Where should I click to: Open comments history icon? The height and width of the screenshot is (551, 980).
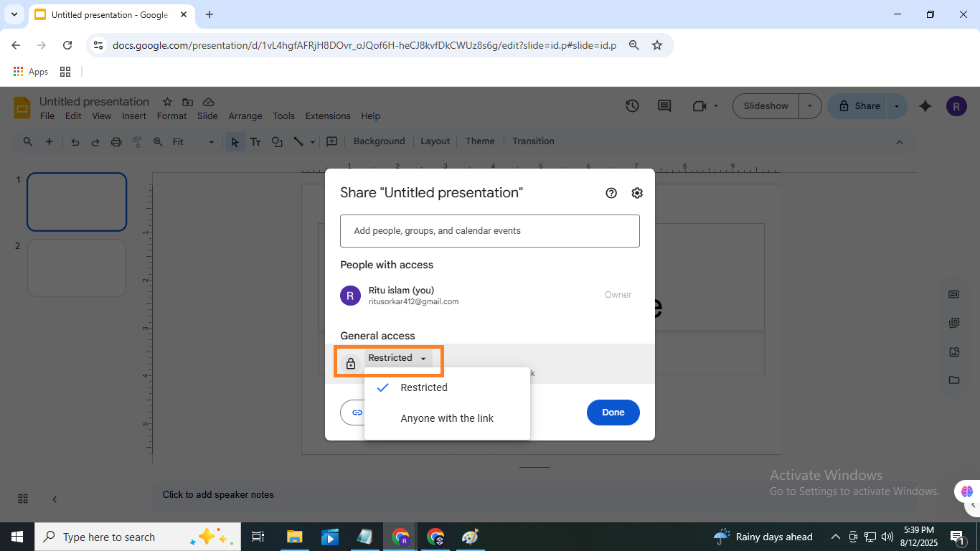tap(664, 106)
